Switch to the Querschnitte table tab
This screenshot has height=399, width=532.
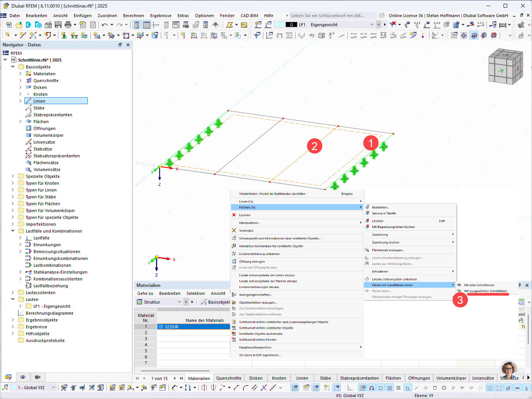(x=229, y=378)
